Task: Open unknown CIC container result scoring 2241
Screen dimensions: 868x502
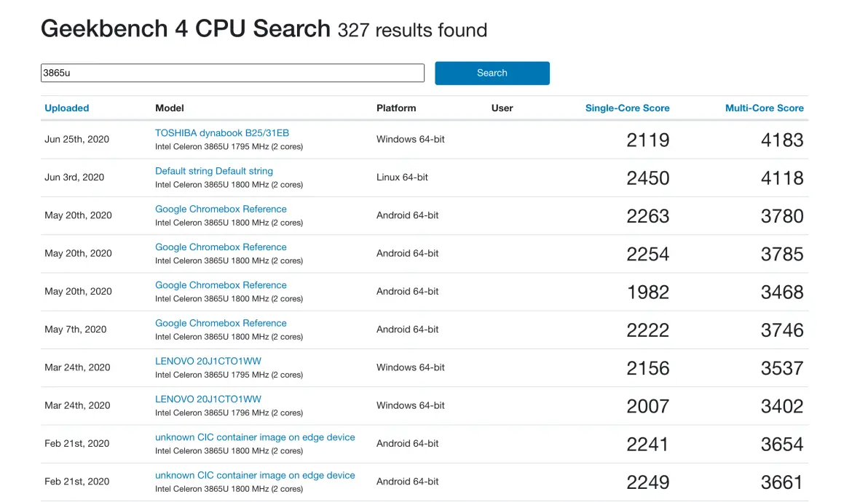Action: point(255,437)
